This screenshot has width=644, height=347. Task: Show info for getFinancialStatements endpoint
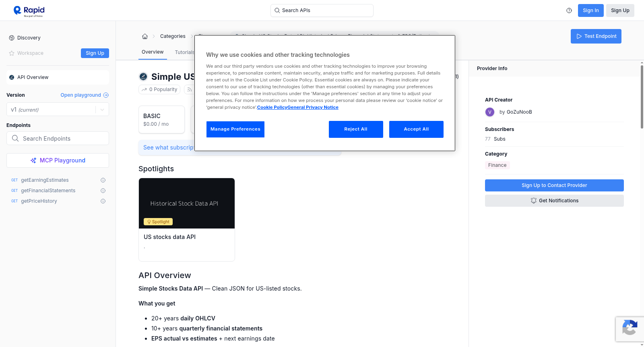coord(103,191)
